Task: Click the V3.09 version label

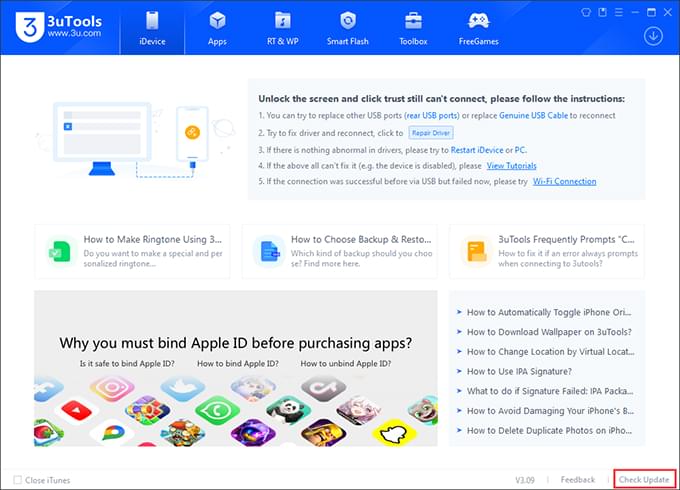Action: [525, 480]
